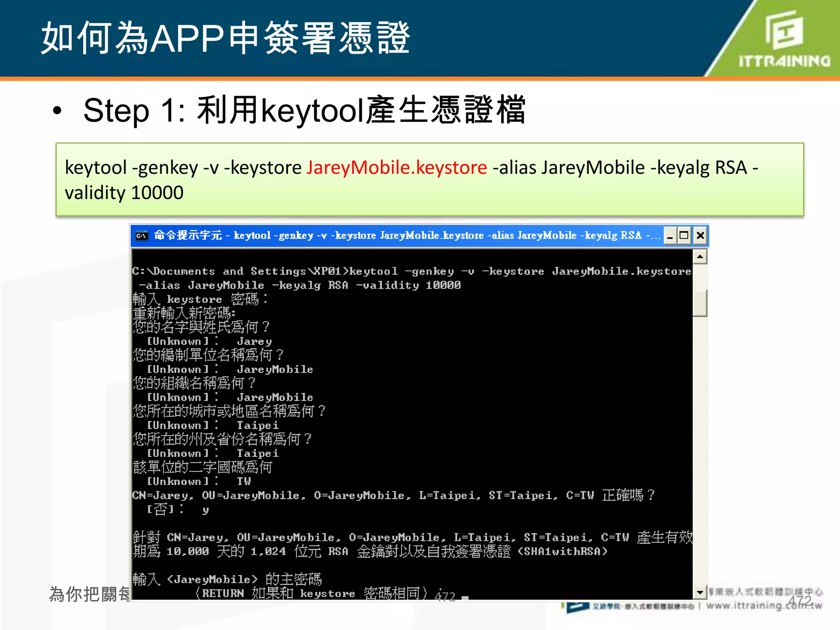Click the console prompt '您的編制單位名稱為何？'
The height and width of the screenshot is (630, 840).
point(208,355)
